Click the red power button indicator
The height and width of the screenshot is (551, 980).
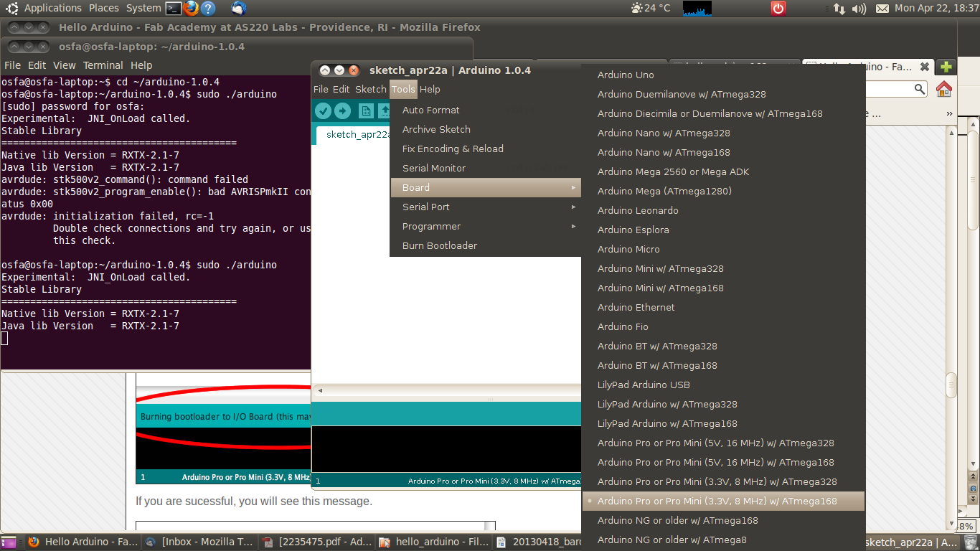click(x=778, y=8)
